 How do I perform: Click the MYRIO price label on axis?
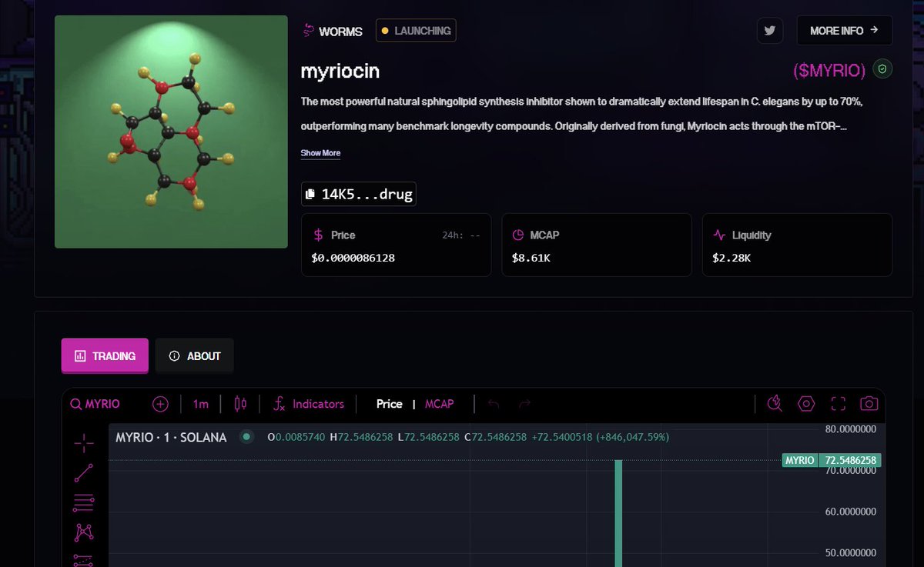tap(831, 460)
